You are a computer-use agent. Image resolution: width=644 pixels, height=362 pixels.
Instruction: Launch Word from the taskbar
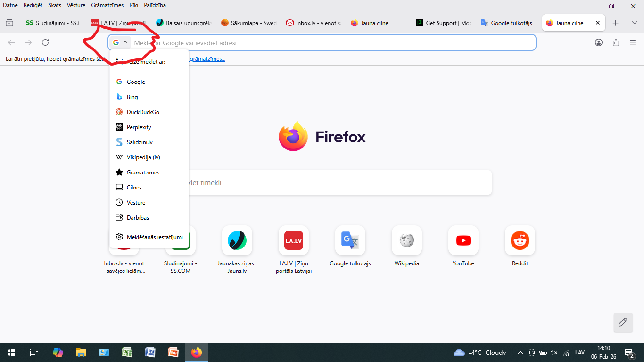[x=150, y=353]
